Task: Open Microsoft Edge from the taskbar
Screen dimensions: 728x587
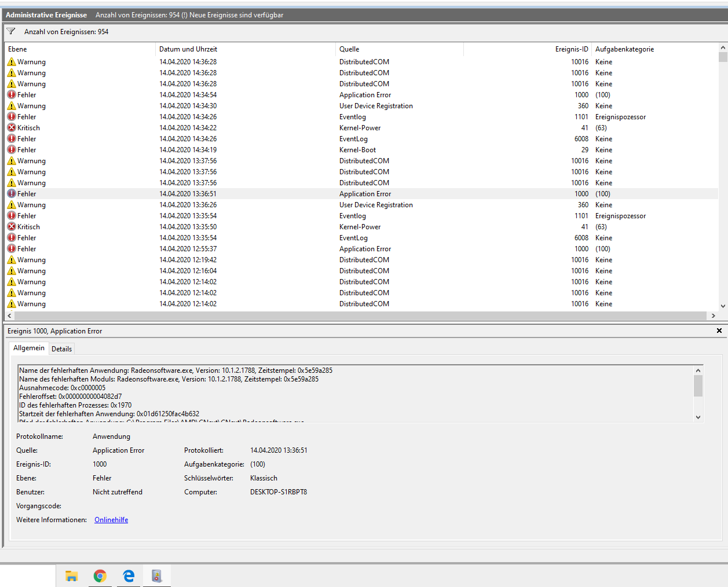Action: (x=129, y=576)
